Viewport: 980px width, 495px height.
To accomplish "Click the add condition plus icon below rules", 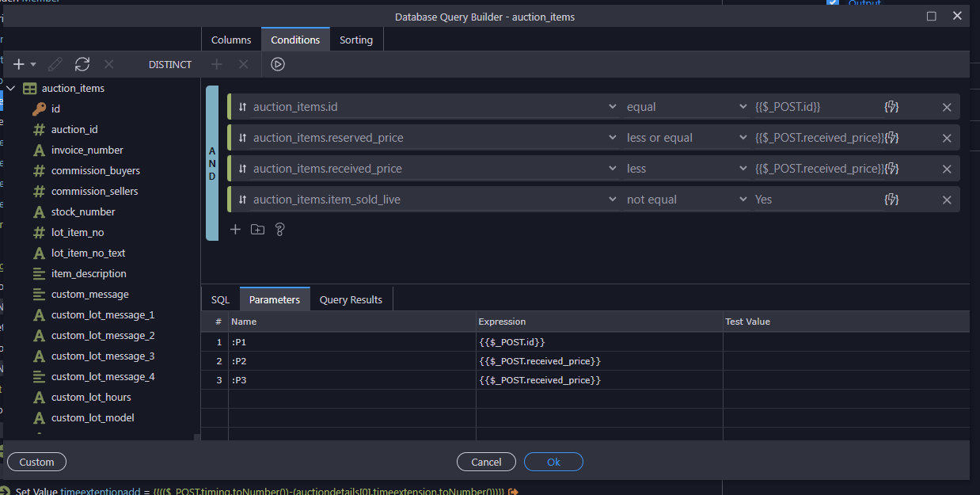I will 235,230.
